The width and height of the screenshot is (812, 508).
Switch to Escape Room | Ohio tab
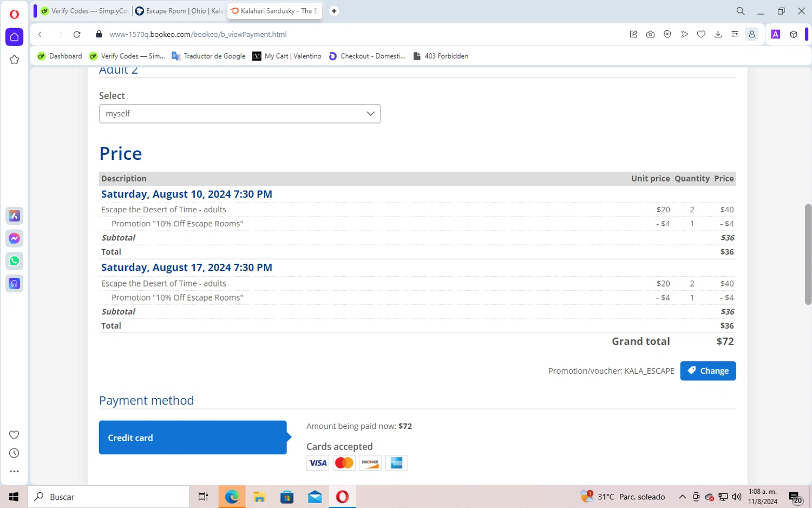(x=179, y=11)
